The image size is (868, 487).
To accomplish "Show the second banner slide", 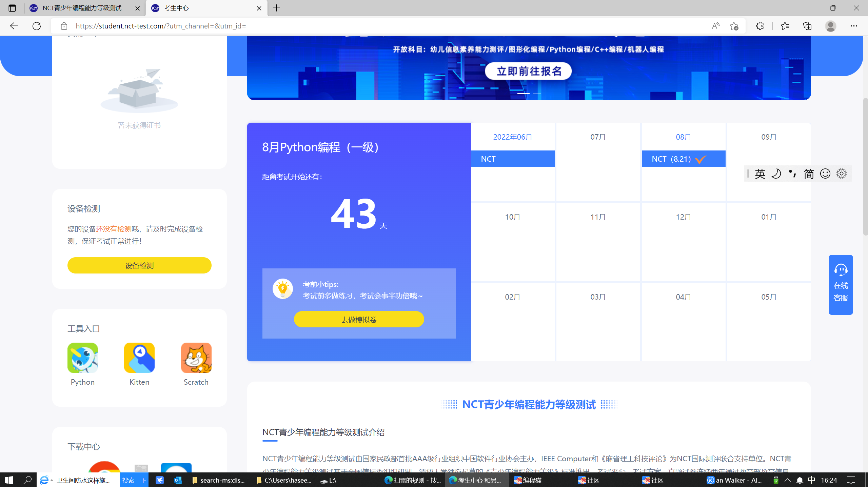I will 537,93.
